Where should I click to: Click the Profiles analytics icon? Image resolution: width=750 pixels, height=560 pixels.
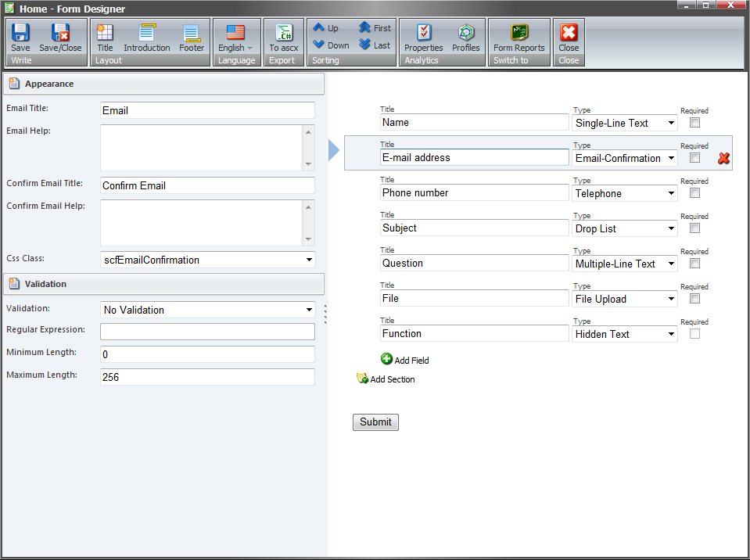point(465,37)
